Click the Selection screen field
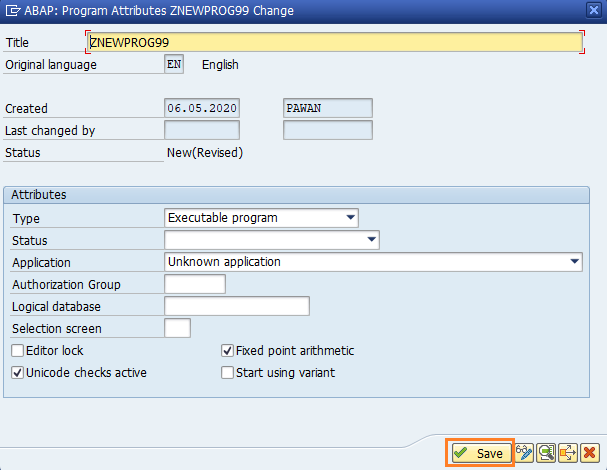The image size is (609, 470). (177, 328)
